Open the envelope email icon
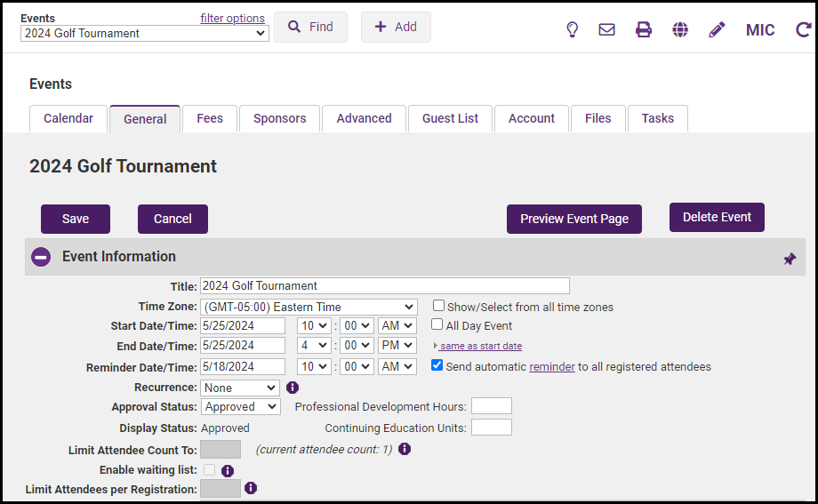Screen dimensions: 818x504 pyautogui.click(x=606, y=29)
